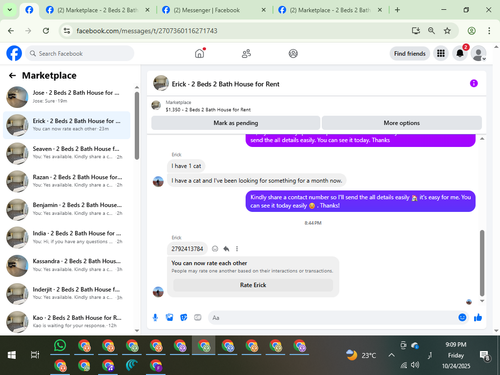Send a thumbs up like
This screenshot has width=500, height=375.
(478, 318)
